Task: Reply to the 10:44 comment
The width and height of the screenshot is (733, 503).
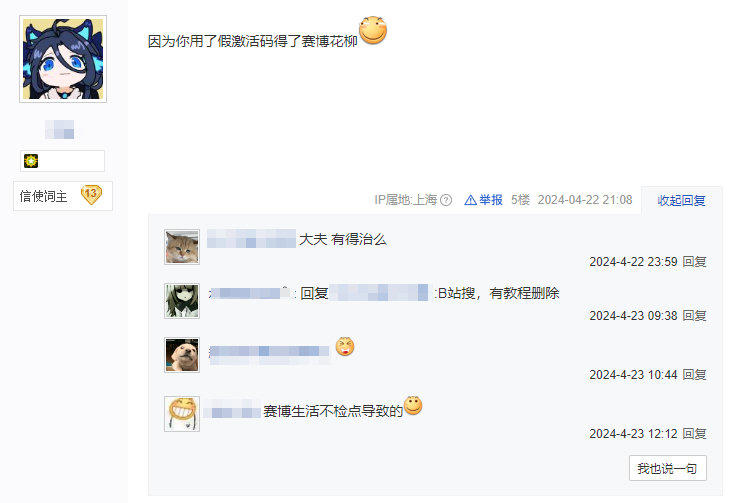Action: tap(694, 374)
